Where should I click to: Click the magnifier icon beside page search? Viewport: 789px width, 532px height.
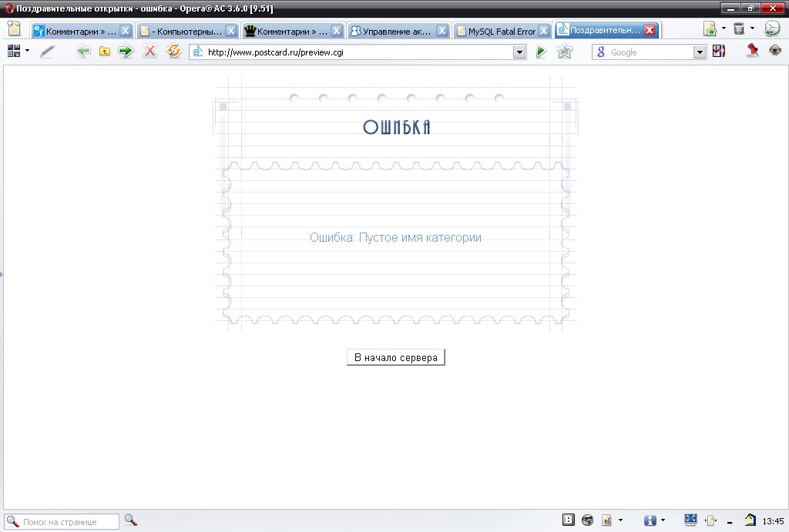point(131,521)
